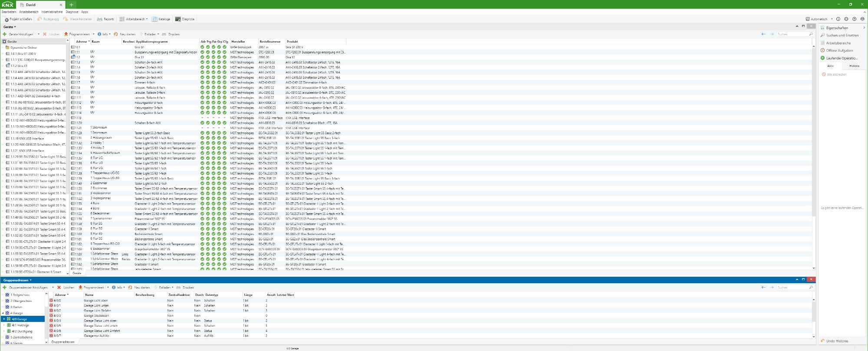Open Kataloge from the main toolbar

tap(161, 19)
